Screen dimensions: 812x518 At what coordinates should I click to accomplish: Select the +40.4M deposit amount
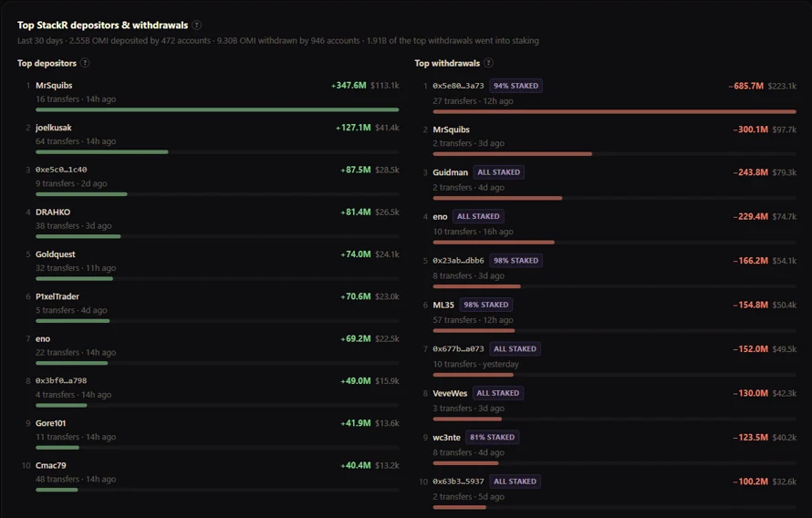355,465
